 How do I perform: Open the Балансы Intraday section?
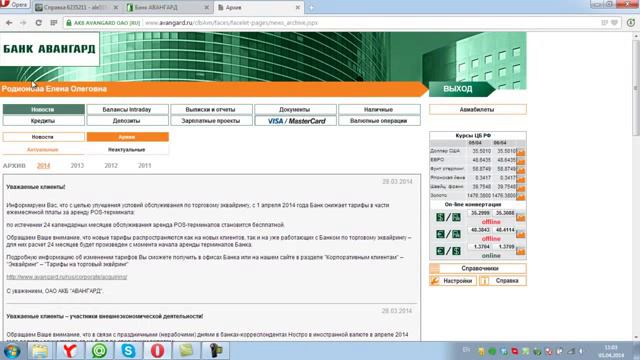(x=127, y=109)
